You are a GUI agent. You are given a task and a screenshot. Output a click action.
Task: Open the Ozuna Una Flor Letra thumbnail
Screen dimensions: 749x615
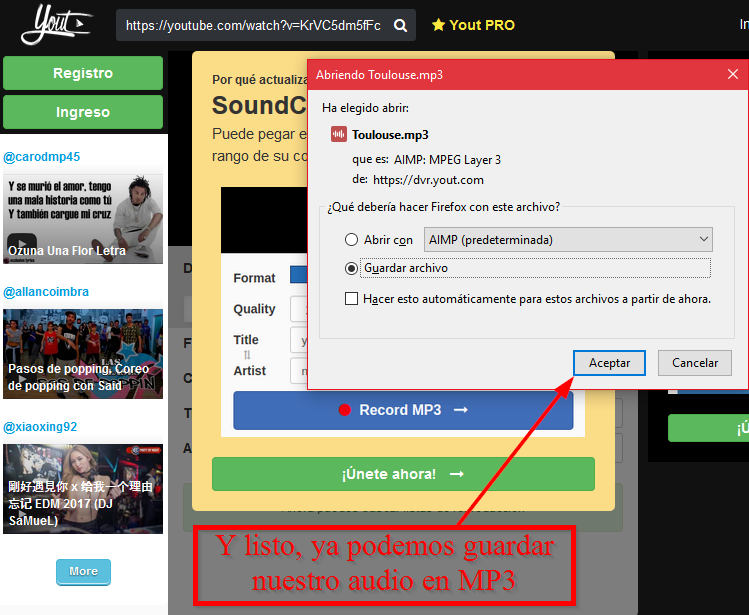coord(83,218)
